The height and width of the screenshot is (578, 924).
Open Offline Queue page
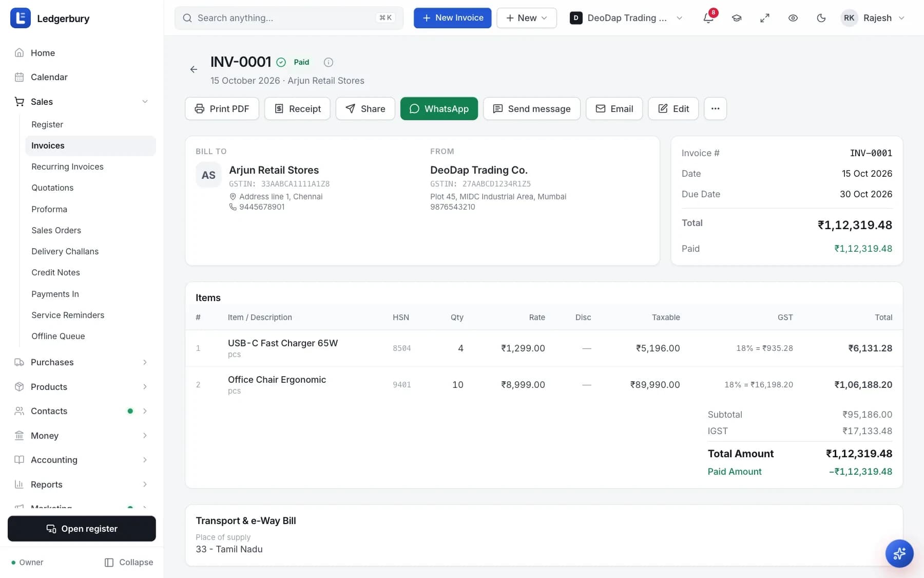tap(90, 336)
